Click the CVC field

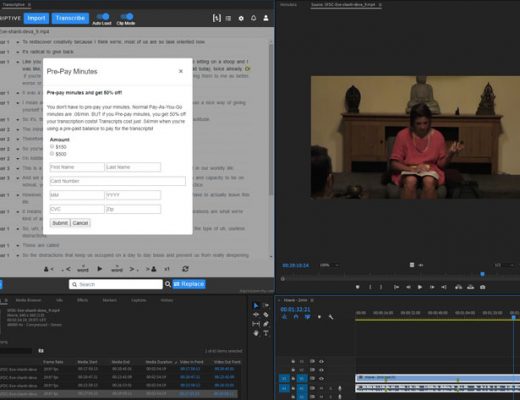[x=77, y=209]
